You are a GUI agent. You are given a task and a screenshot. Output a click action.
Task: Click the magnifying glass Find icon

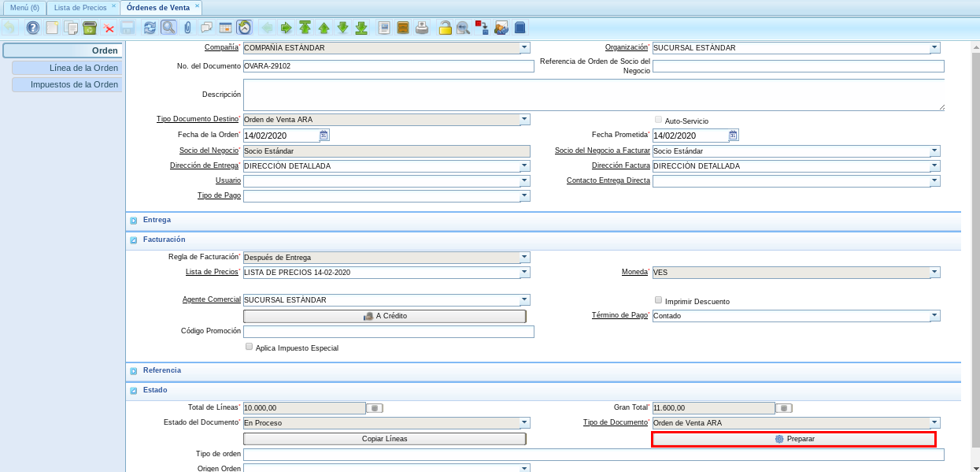coord(168,28)
